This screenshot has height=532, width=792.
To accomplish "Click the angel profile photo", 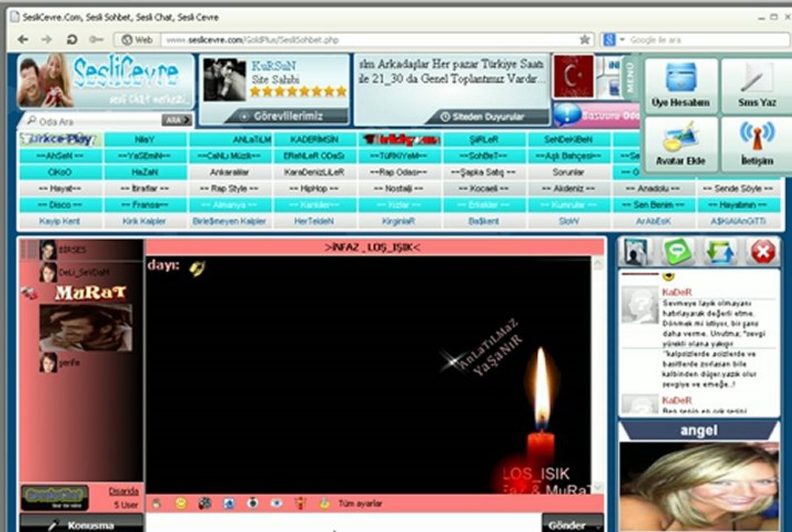I will pyautogui.click(x=699, y=486).
